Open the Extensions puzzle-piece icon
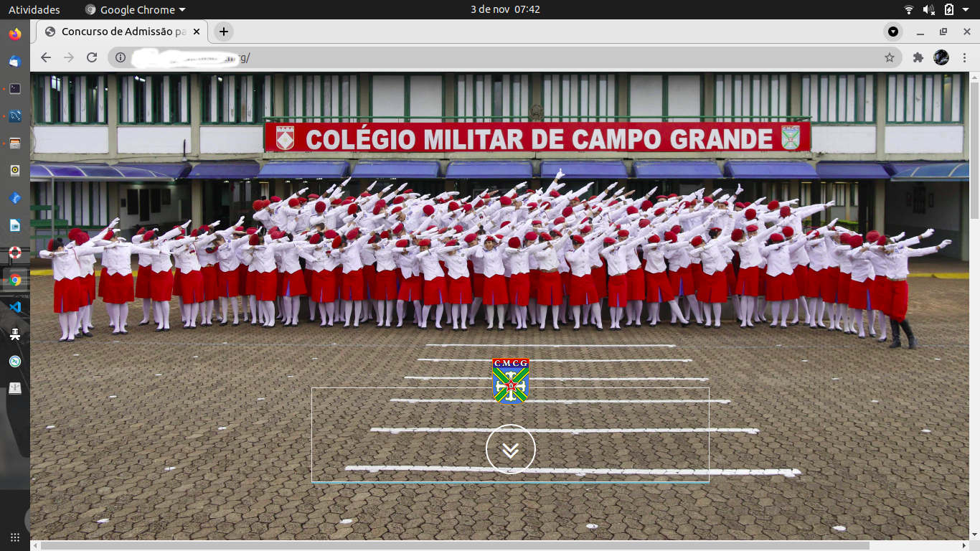Screen dimensions: 980x551 (918, 57)
